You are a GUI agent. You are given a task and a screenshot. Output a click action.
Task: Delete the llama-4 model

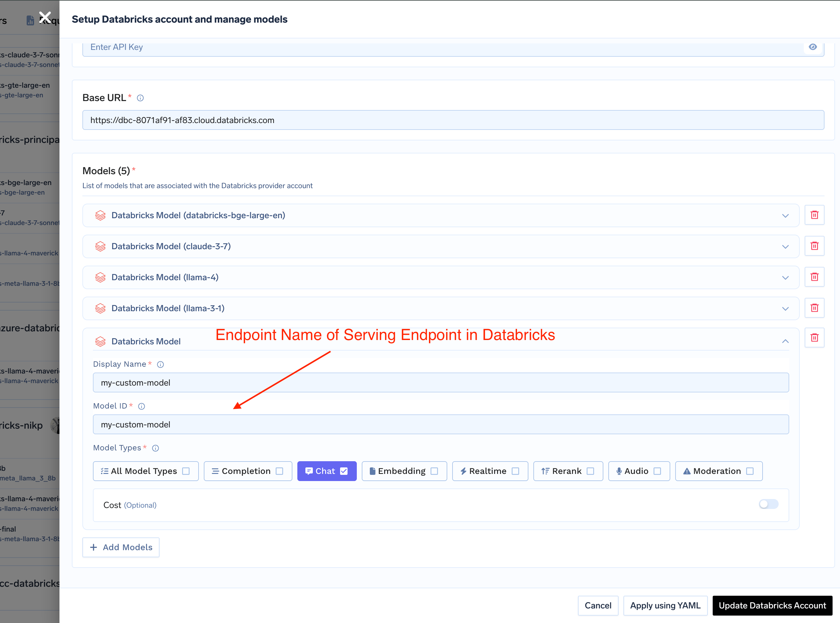tap(814, 277)
